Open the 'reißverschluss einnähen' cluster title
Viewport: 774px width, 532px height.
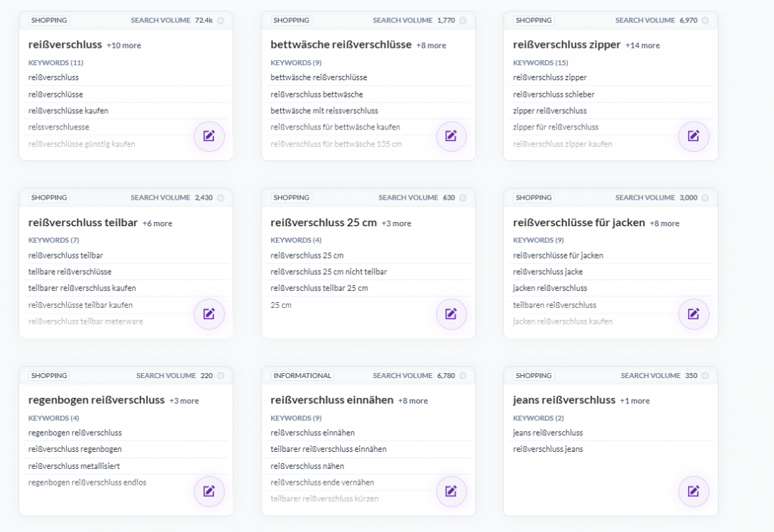[x=332, y=400]
